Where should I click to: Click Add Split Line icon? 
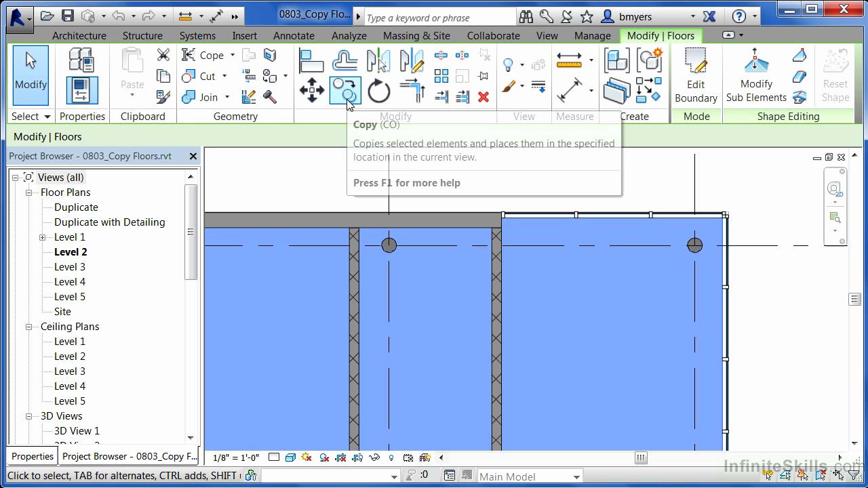(x=800, y=76)
